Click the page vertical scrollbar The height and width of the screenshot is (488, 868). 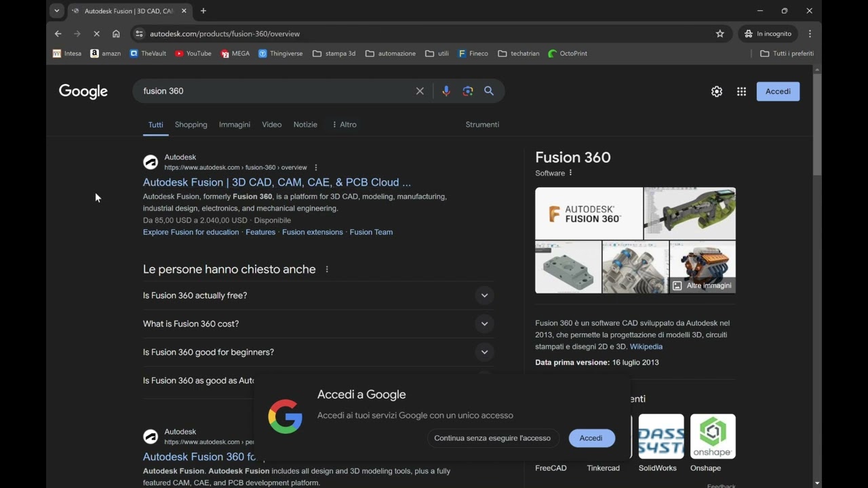click(x=817, y=125)
